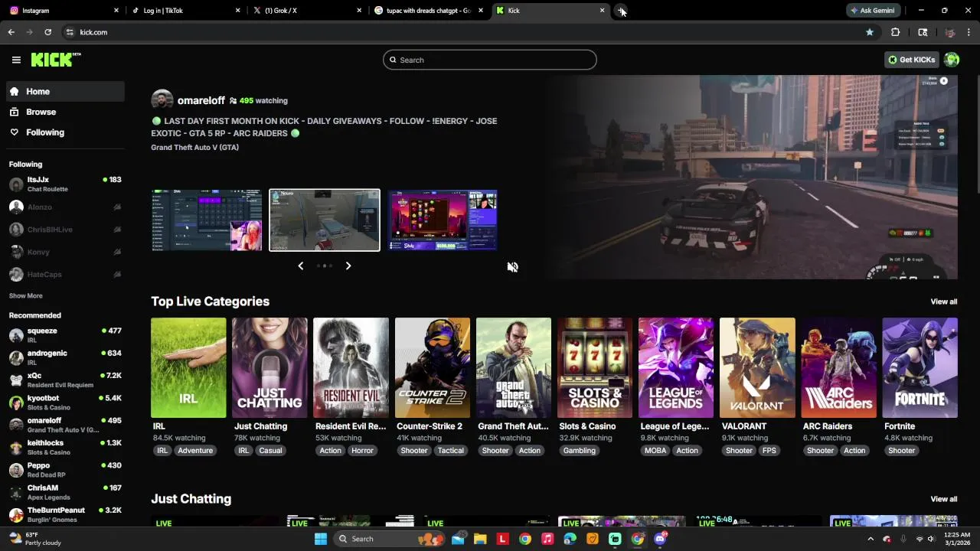Screen dimensions: 980x551
Task: Open the ARC Raiders category card
Action: tap(838, 368)
